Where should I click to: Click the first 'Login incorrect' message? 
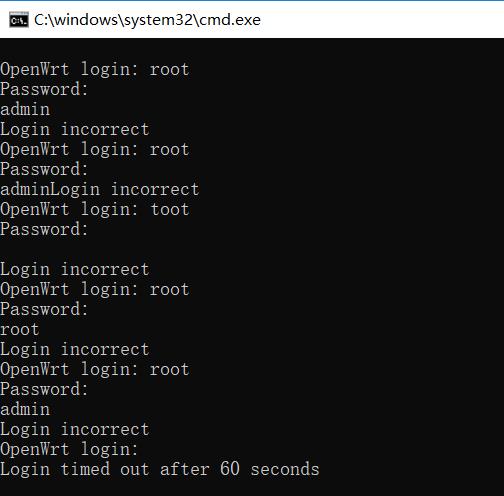75,129
